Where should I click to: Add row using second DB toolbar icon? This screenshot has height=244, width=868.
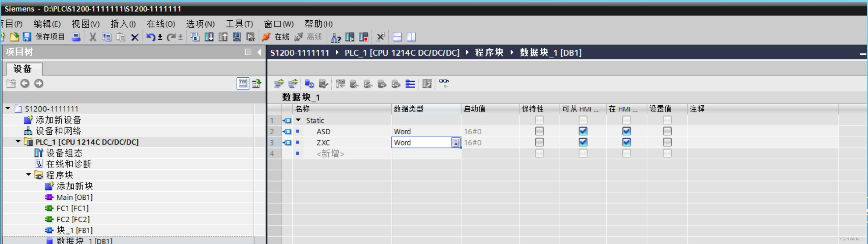[293, 84]
